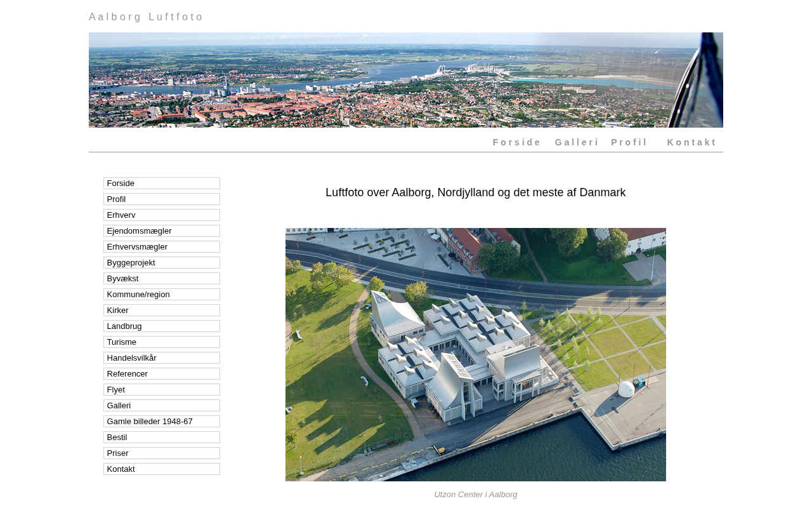Image resolution: width=812 pixels, height=508 pixels.
Task: Open the Landbrug sidebar link
Action: 162,326
